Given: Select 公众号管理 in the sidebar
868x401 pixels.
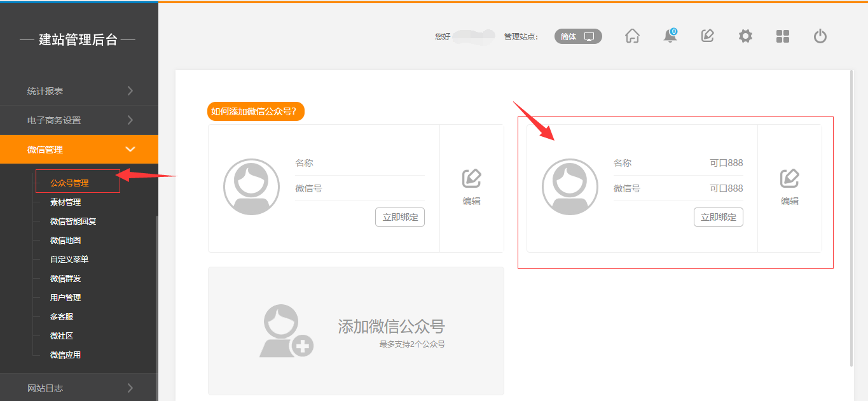Looking at the screenshot, I should tap(69, 183).
